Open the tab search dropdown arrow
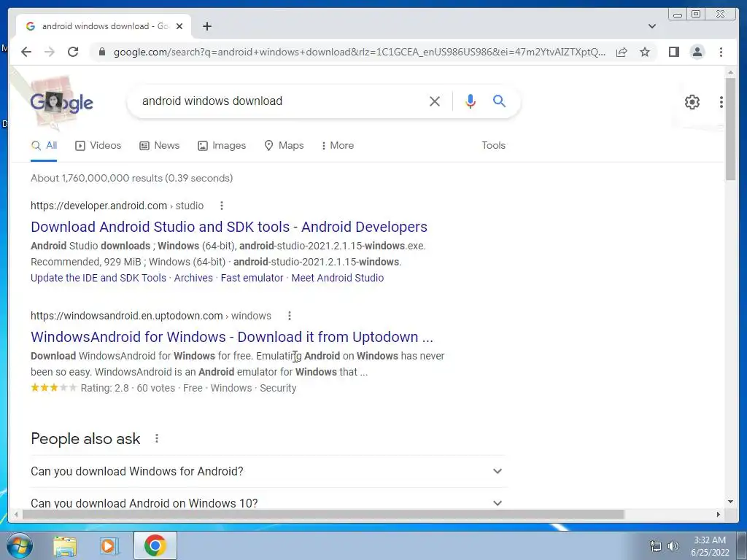The image size is (747, 560). 652,26
